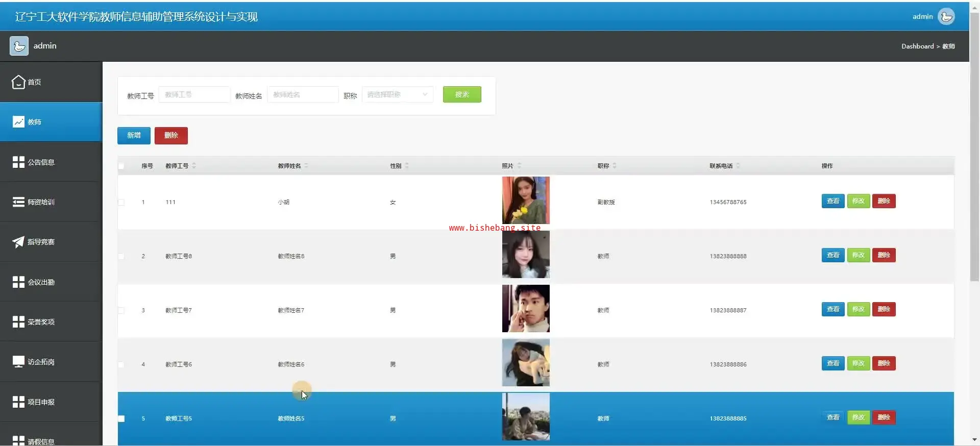
Task: Delete the teacher 教师工号7 row
Action: (x=884, y=309)
